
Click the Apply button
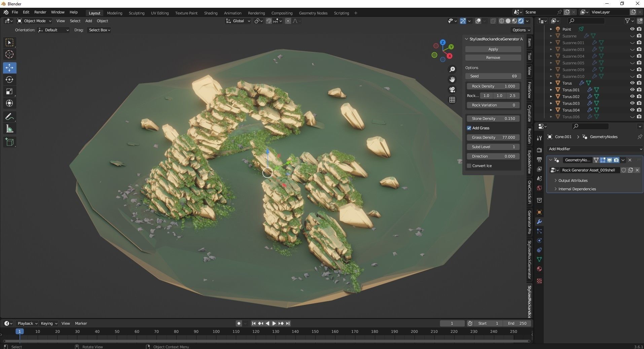click(493, 49)
